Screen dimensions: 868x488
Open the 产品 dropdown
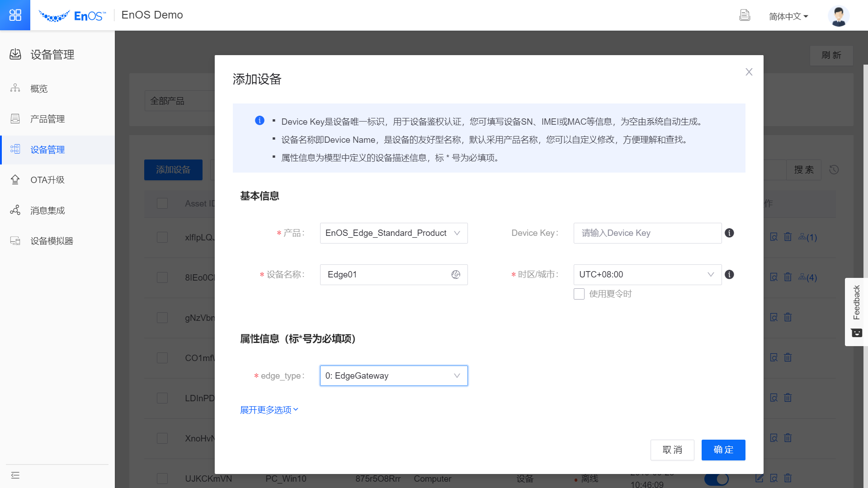coord(393,233)
